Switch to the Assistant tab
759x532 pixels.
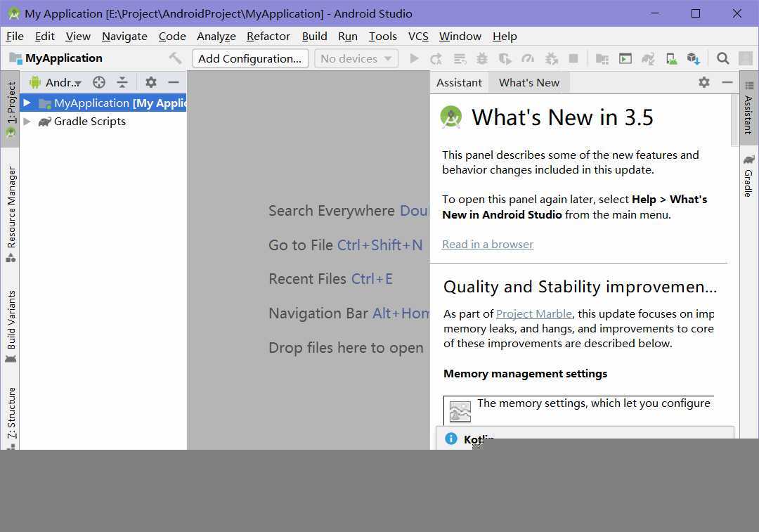coord(459,82)
